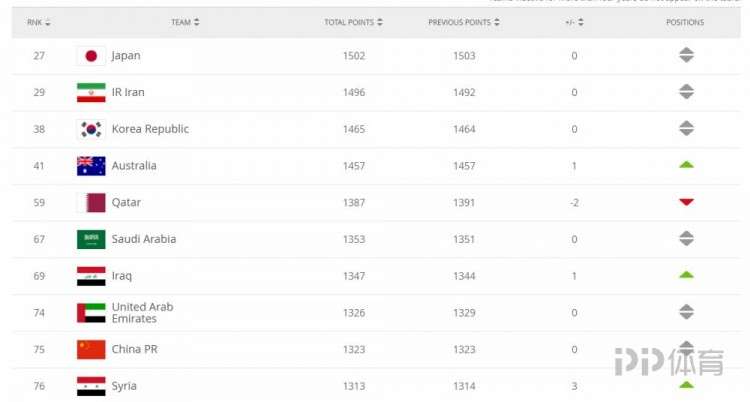Click the red down arrow for Qatar
This screenshot has width=750, height=402.
(686, 202)
